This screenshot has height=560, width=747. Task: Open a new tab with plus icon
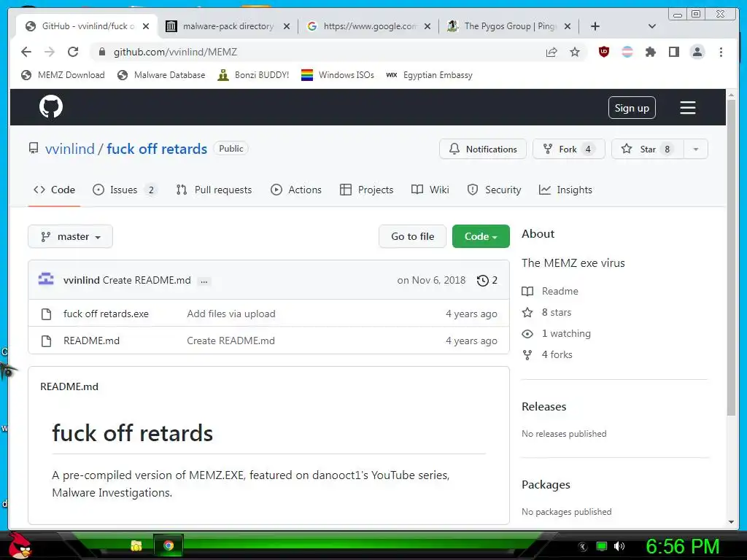[595, 26]
